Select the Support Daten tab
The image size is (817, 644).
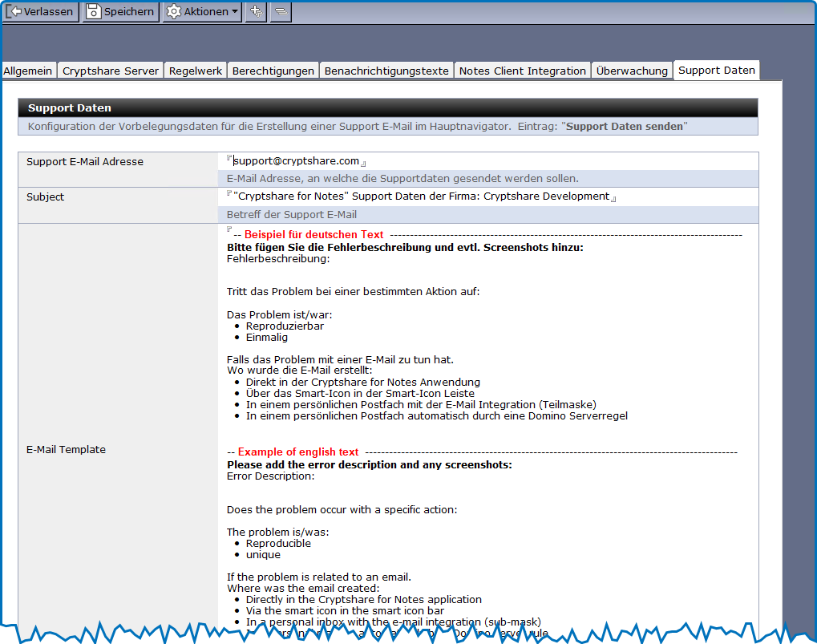coord(716,70)
